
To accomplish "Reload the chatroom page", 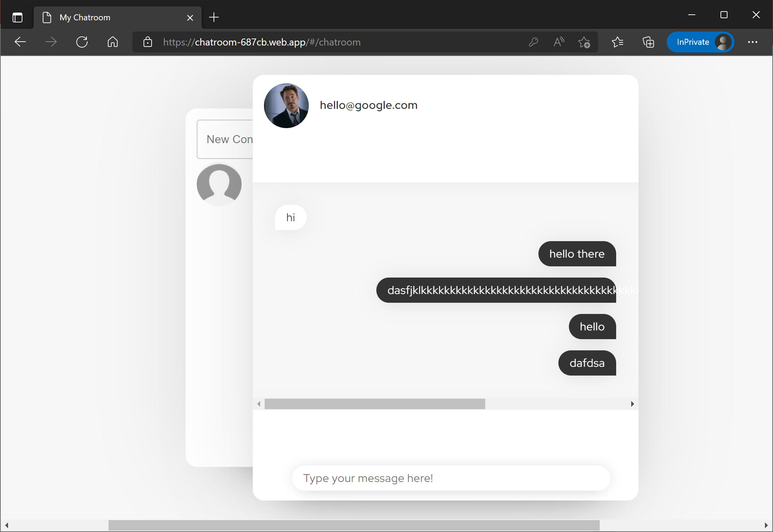I will tap(82, 42).
